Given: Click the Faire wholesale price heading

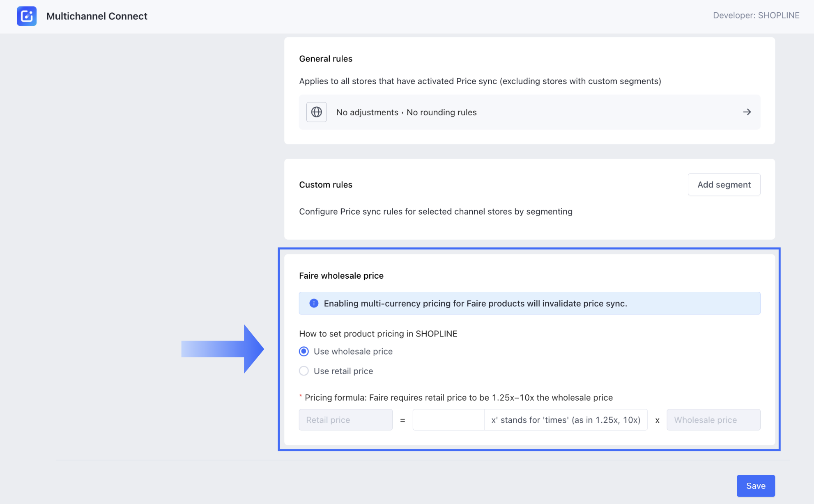Looking at the screenshot, I should 341,276.
